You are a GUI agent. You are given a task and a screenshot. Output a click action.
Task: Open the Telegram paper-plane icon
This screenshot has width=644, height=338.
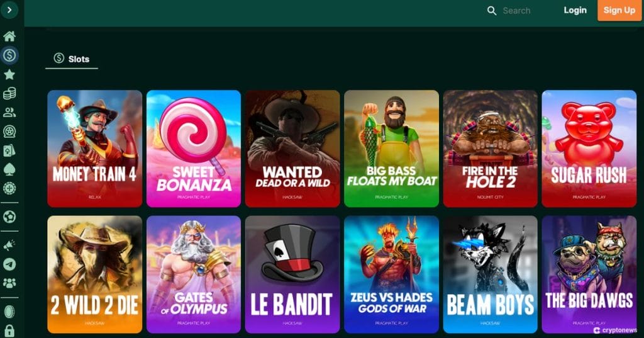pos(9,264)
